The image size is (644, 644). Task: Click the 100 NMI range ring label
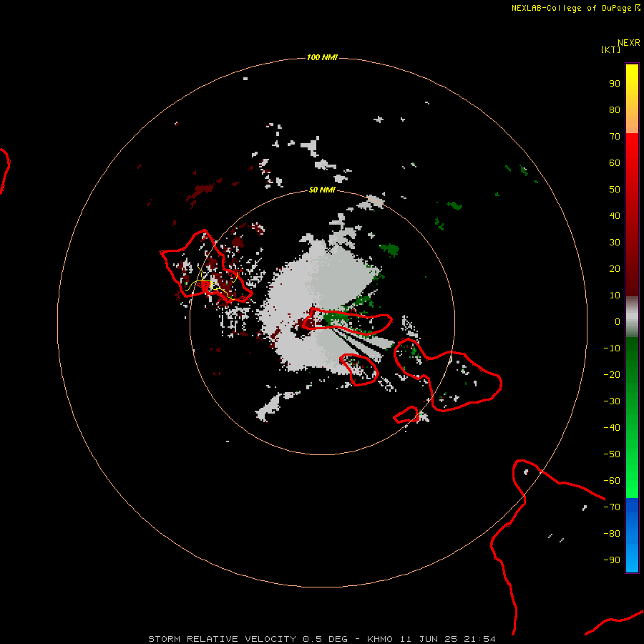[x=321, y=57]
